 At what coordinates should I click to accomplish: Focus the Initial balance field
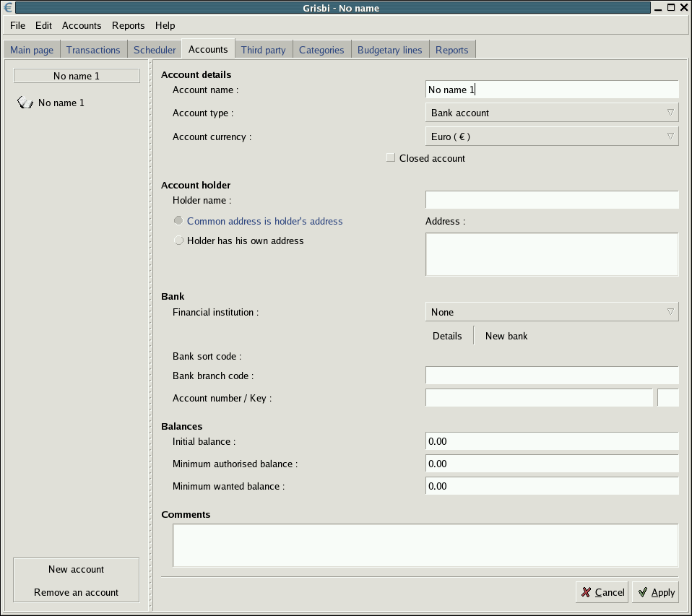click(552, 441)
